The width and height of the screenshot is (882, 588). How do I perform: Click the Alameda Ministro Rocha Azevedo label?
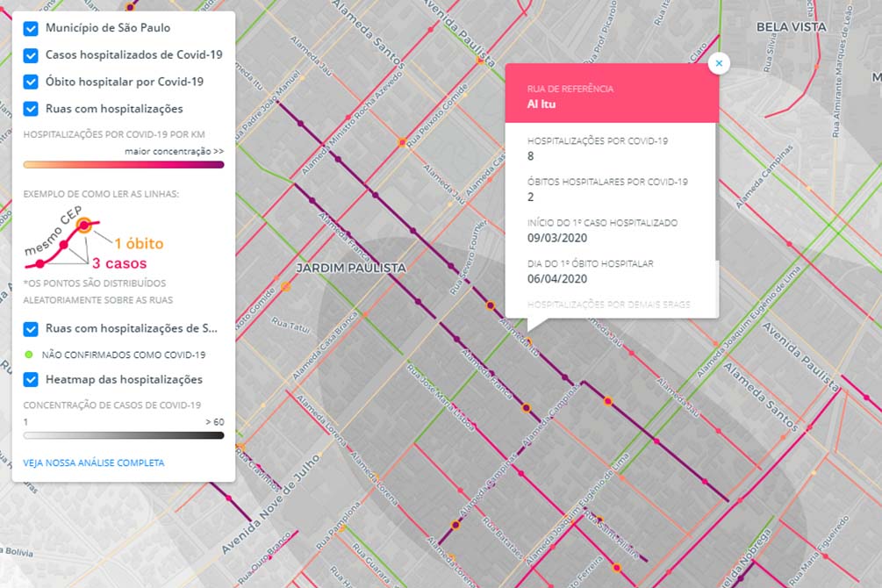(x=353, y=123)
